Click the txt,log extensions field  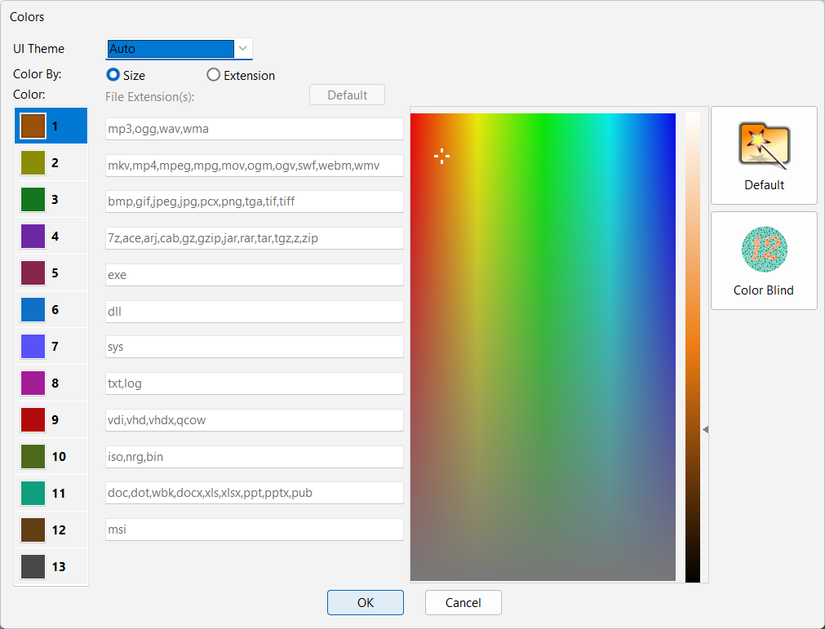tap(254, 383)
